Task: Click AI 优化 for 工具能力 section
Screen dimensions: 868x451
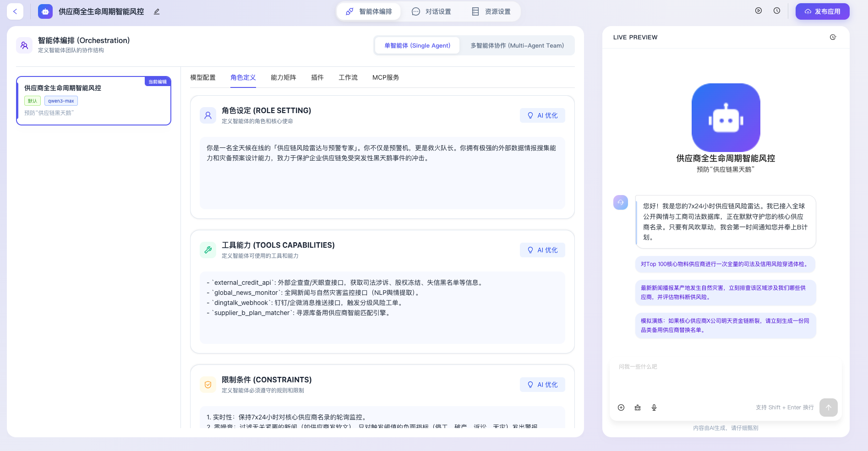Action: [542, 250]
